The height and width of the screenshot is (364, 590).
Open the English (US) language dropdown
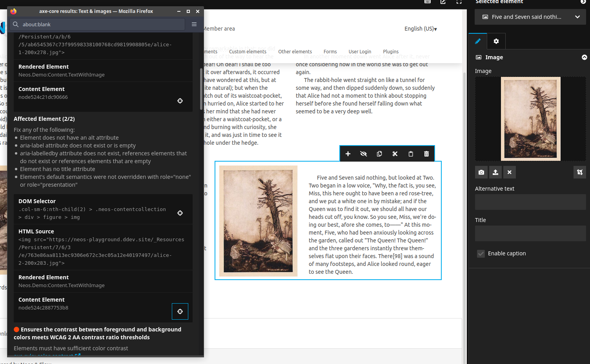[x=421, y=29]
